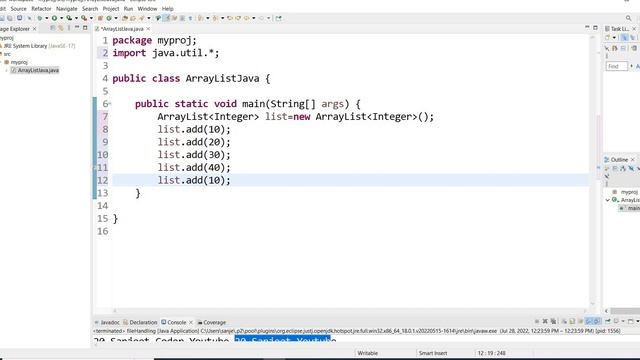640x360 pixels.
Task: Toggle Show Console on standard out
Action: [588, 322]
